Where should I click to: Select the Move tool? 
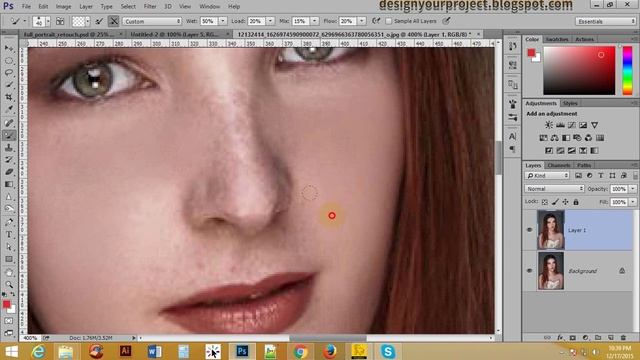point(9,48)
